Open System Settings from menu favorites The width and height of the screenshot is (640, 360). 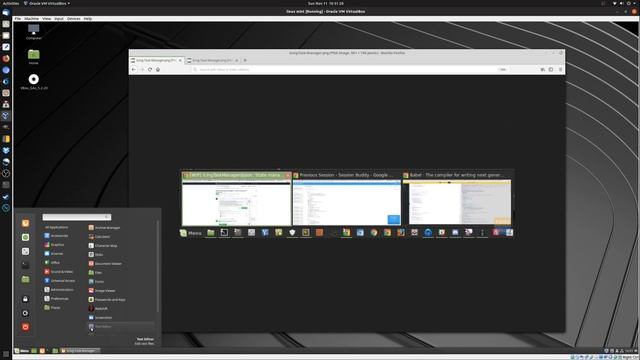(x=25, y=251)
